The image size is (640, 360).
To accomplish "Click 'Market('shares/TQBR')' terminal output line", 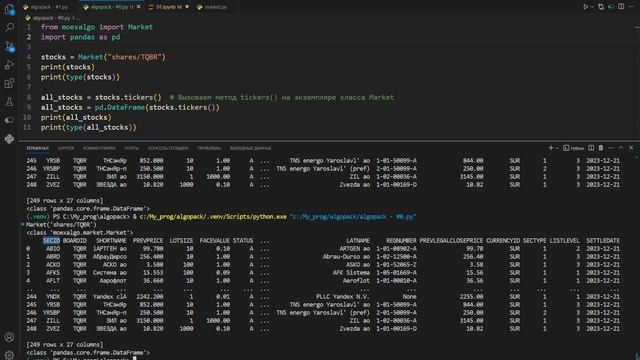I will click(x=61, y=224).
